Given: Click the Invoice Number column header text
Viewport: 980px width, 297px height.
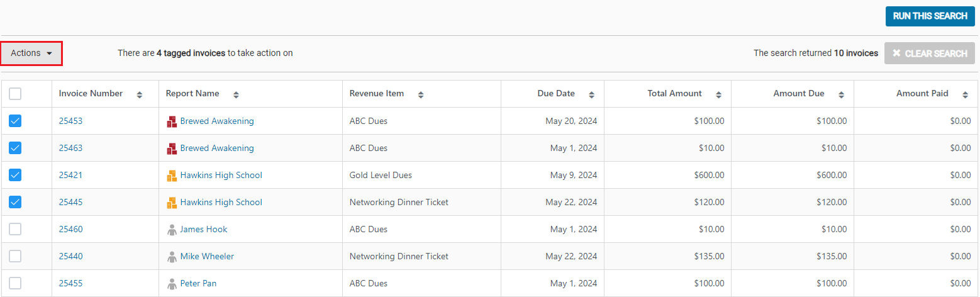Looking at the screenshot, I should pos(91,93).
